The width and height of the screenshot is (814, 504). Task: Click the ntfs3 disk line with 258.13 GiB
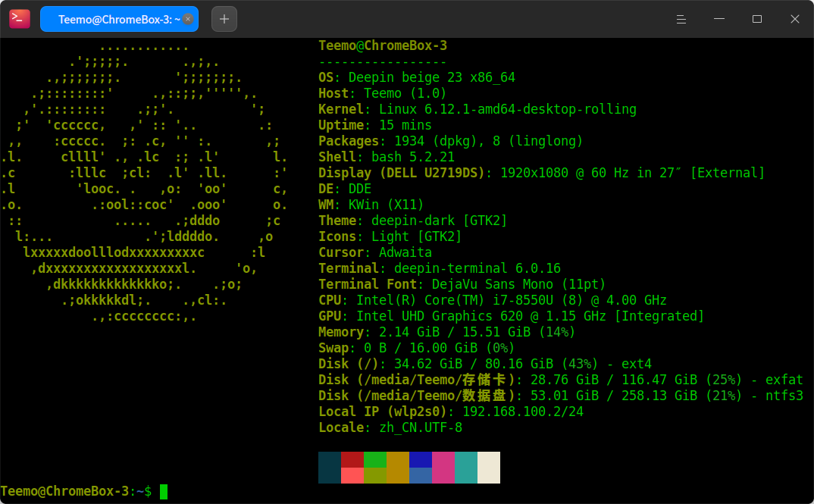(561, 396)
